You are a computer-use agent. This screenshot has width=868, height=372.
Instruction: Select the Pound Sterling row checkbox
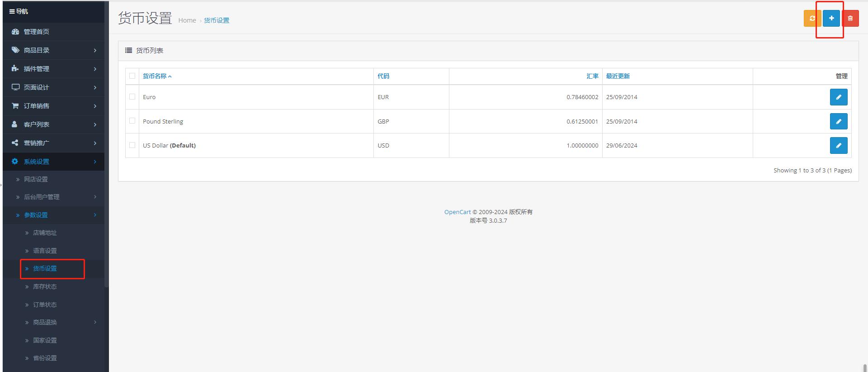(132, 121)
